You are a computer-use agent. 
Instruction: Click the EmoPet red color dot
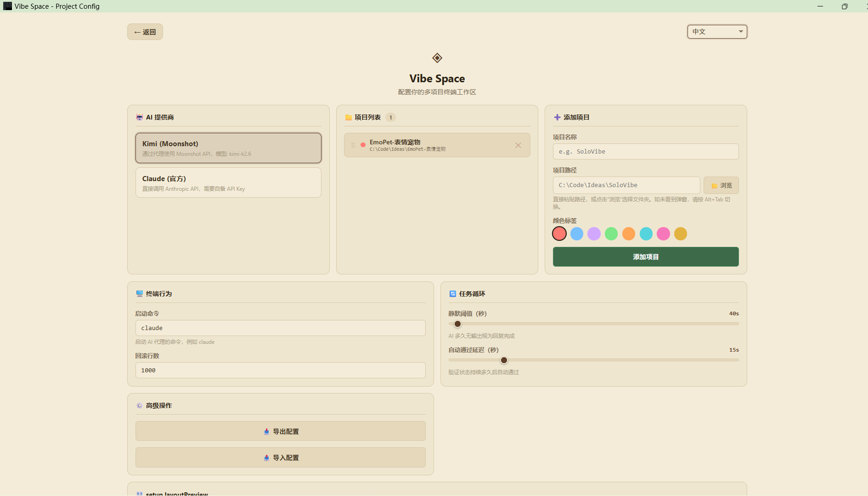click(363, 145)
